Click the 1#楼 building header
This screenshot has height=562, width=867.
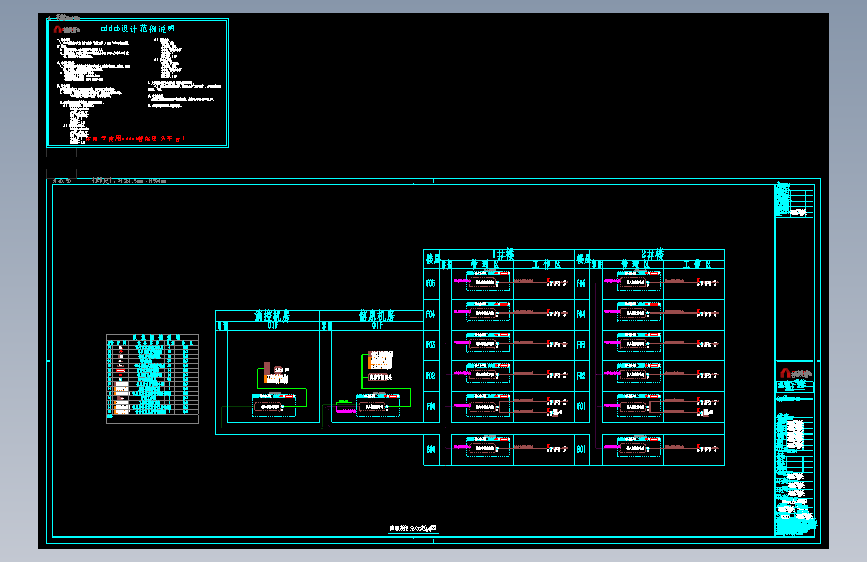point(503,254)
